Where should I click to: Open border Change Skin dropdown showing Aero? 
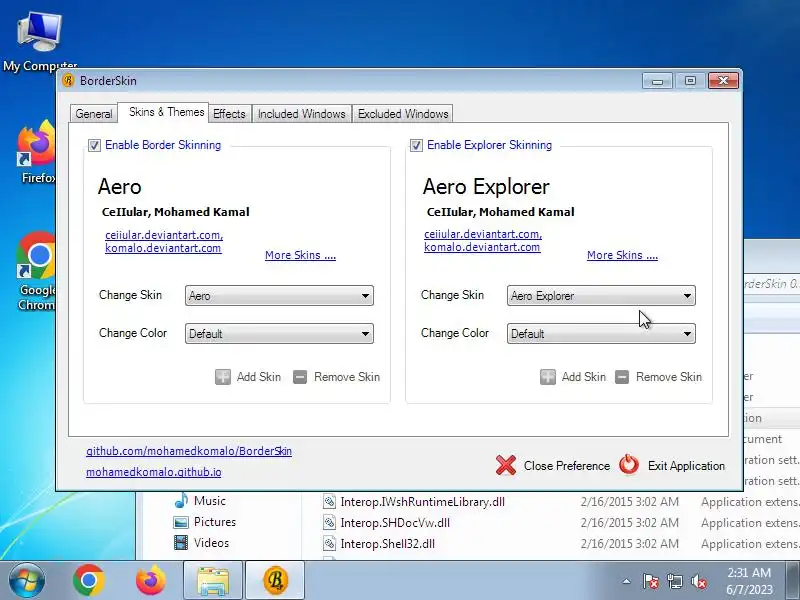279,296
